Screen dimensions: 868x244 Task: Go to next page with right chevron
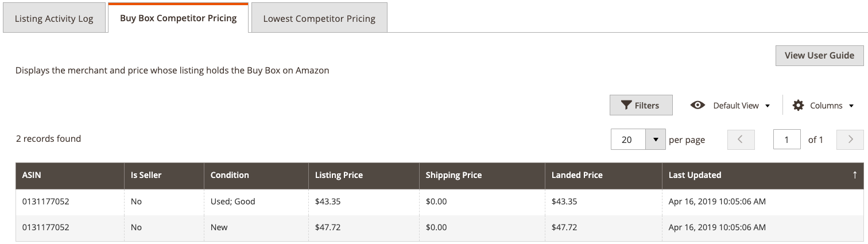(850, 140)
